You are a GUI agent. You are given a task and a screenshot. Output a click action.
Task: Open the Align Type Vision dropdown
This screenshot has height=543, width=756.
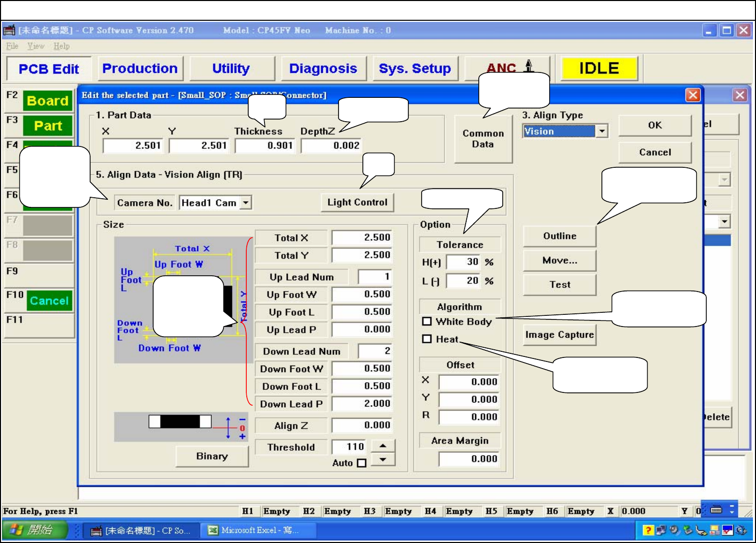601,131
